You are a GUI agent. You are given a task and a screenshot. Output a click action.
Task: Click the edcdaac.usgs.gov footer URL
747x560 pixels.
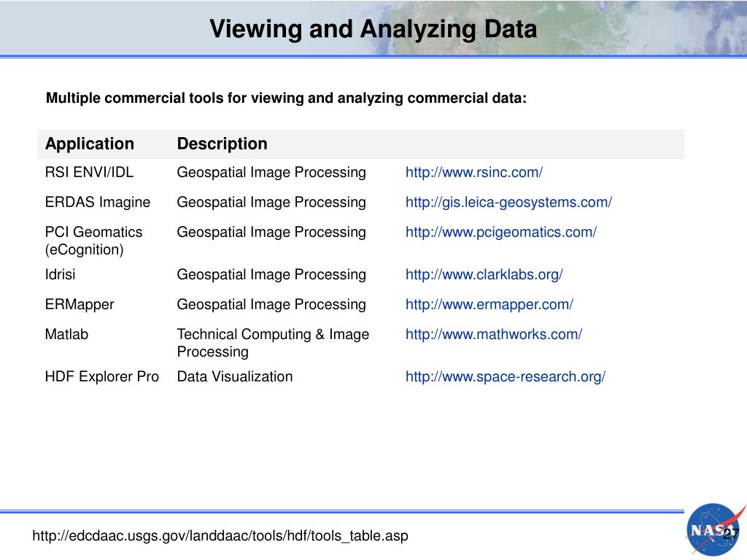[220, 536]
